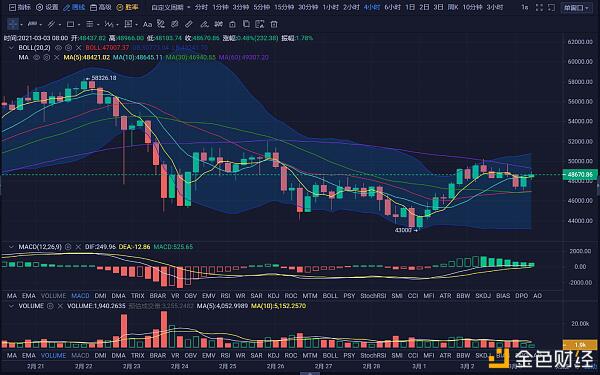
Task: Expand the rectangle tool dropdown arrow
Action: 79,24
